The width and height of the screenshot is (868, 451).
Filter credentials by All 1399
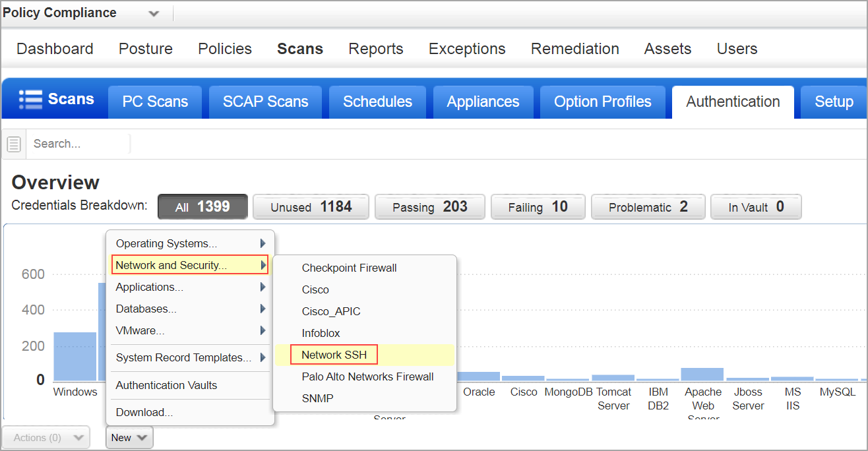(x=202, y=207)
